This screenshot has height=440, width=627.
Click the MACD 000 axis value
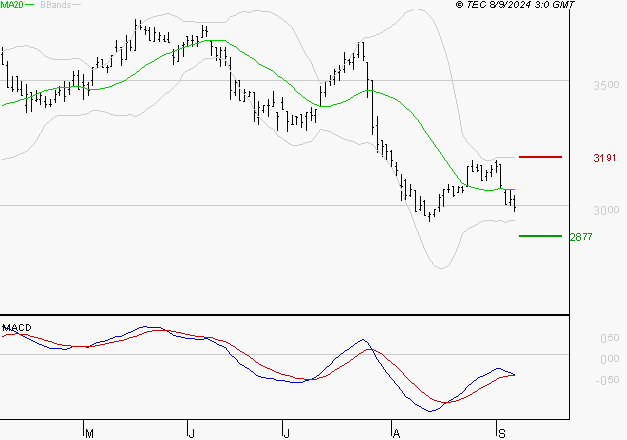[x=610, y=359]
